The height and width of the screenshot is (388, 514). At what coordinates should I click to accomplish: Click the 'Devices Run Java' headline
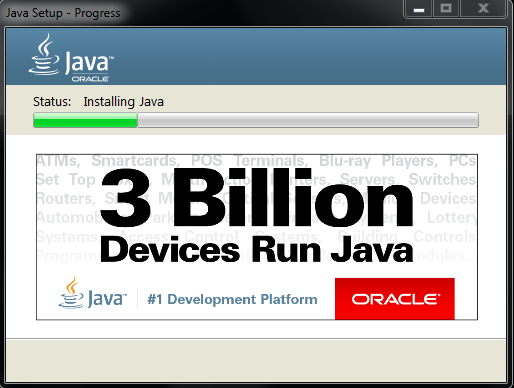click(x=257, y=250)
